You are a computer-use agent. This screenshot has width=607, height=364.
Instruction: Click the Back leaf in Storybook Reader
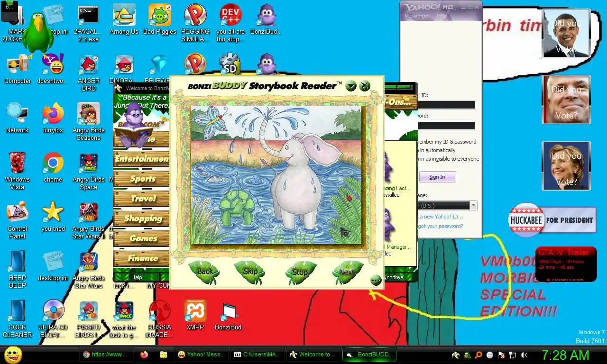pos(205,272)
